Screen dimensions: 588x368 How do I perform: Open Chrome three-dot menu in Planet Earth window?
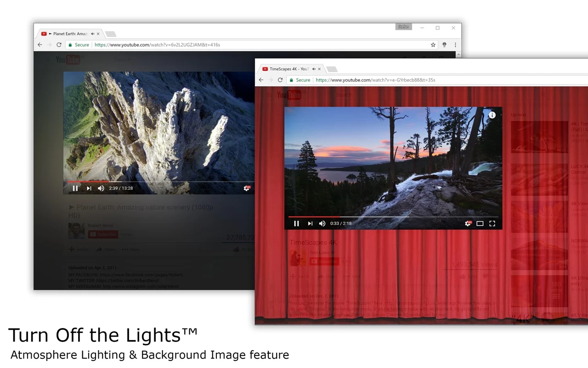455,45
